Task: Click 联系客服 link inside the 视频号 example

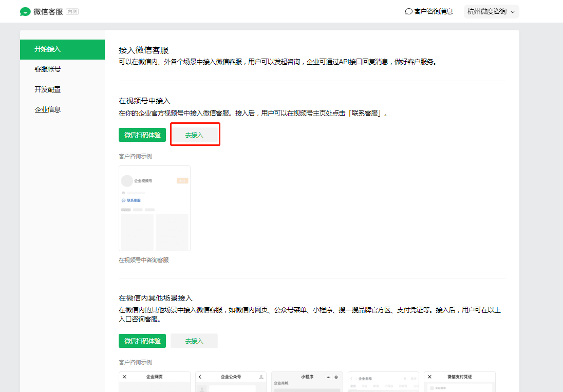Action: click(132, 200)
